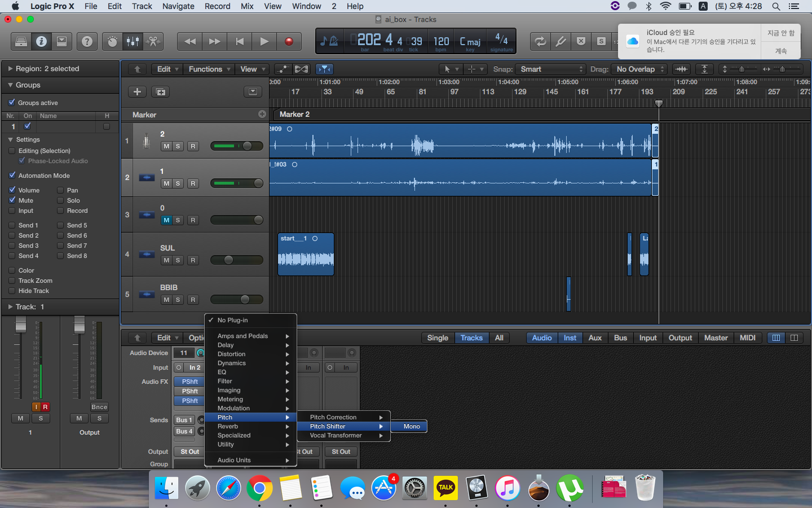Toggle the Mixer sliders button
This screenshot has width=812, height=508.
point(133,41)
